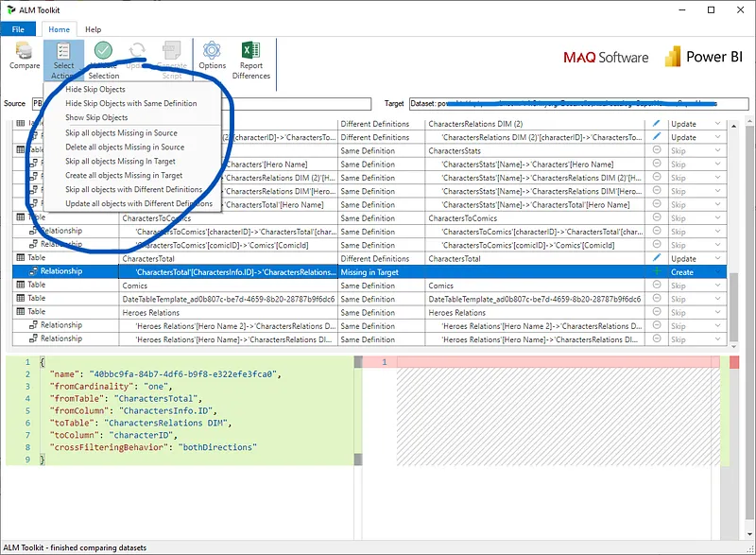Click the pencil Update icon on CharactersTotal row
The height and width of the screenshot is (555, 756).
point(656,258)
